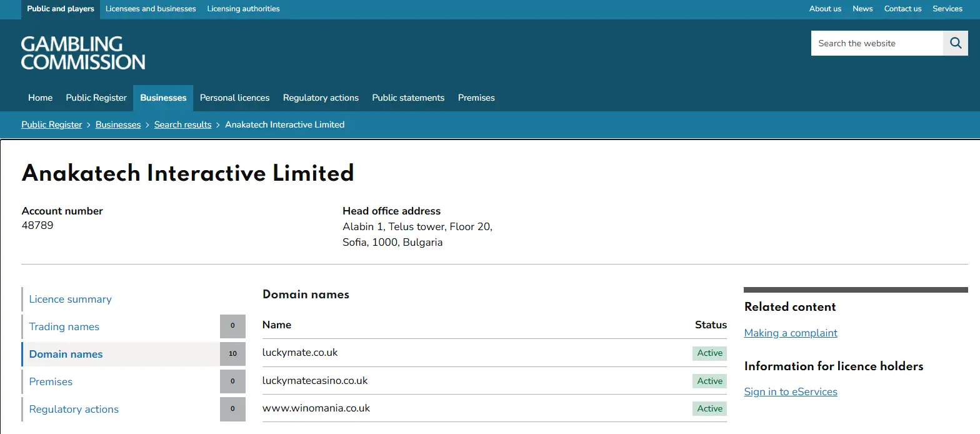The height and width of the screenshot is (434, 980).
Task: Click the Domain names count badge 10
Action: tap(232, 354)
